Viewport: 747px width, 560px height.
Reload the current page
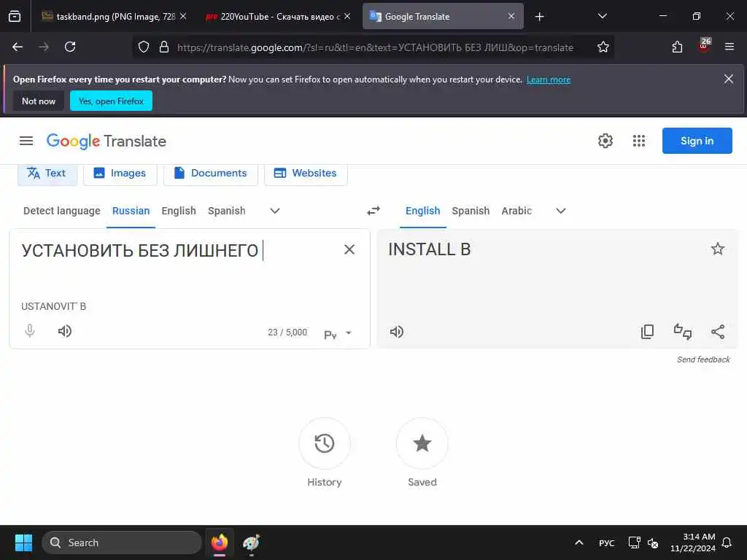pyautogui.click(x=70, y=47)
